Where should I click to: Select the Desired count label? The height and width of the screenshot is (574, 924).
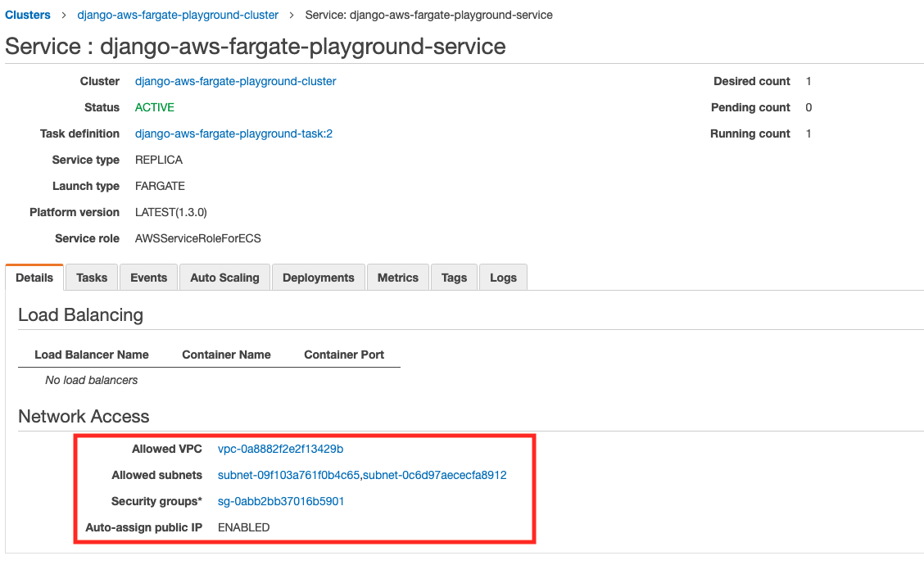tap(752, 81)
